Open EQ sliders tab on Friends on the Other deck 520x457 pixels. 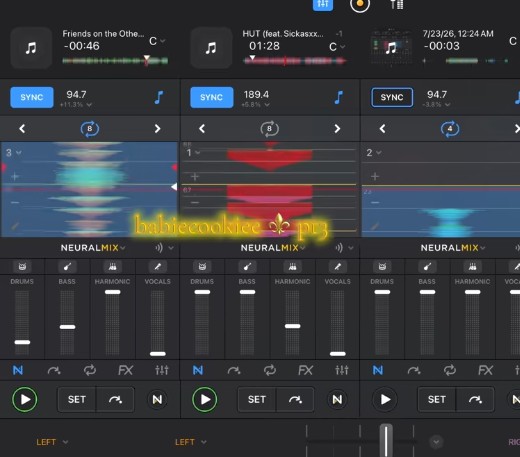[162, 370]
